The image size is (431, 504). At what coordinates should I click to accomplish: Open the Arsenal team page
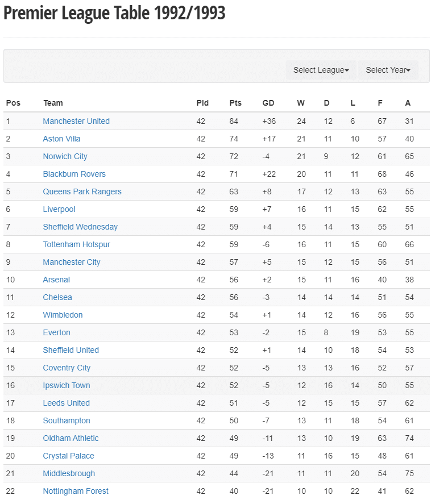56,280
